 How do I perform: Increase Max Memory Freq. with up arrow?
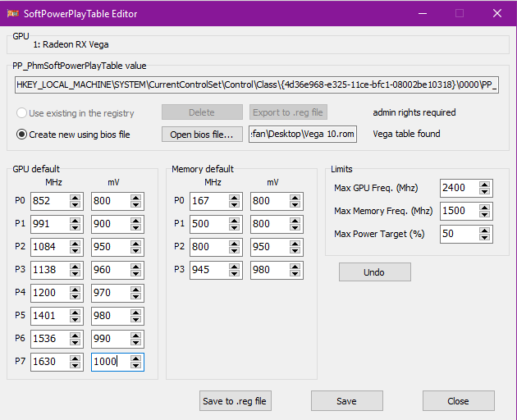click(484, 208)
